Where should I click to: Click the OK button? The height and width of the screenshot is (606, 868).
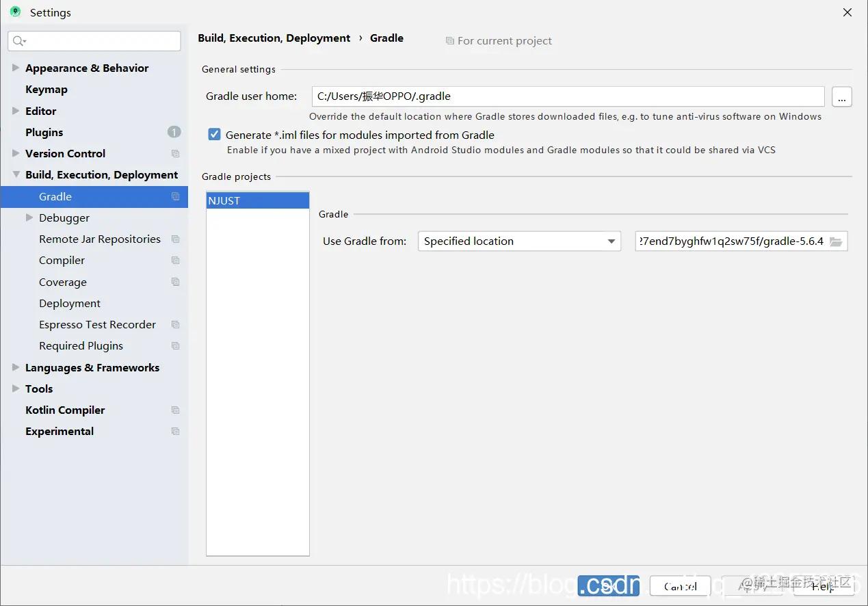[608, 586]
